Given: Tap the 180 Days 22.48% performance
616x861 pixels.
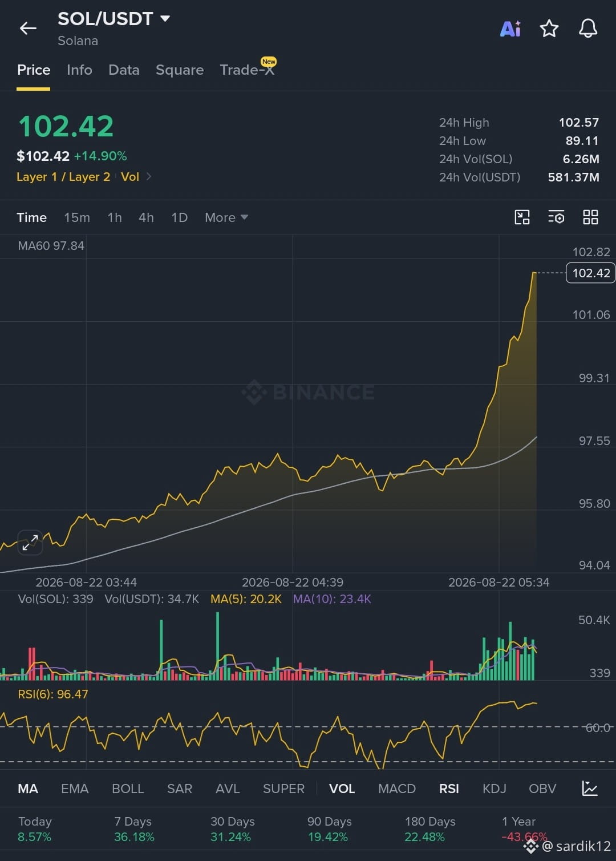Looking at the screenshot, I should click(x=430, y=829).
